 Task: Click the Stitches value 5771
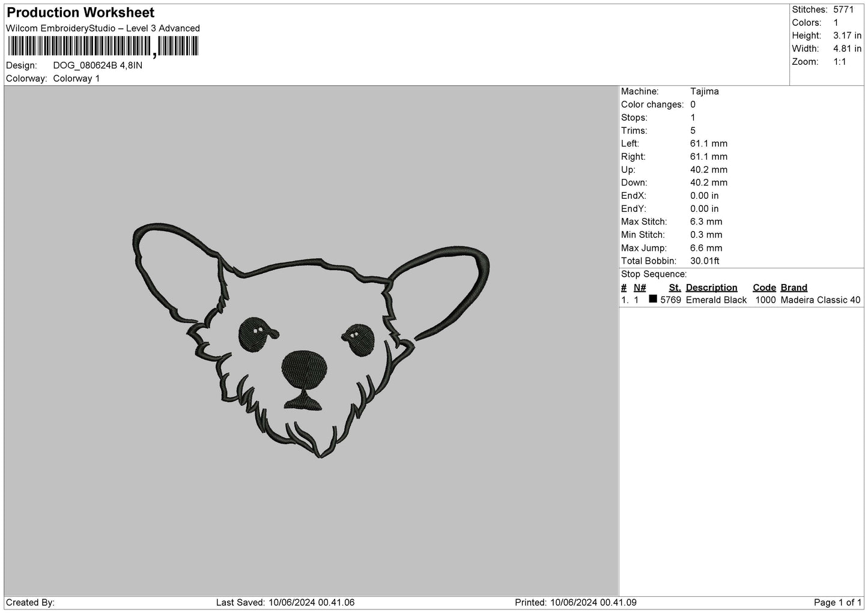(x=843, y=10)
